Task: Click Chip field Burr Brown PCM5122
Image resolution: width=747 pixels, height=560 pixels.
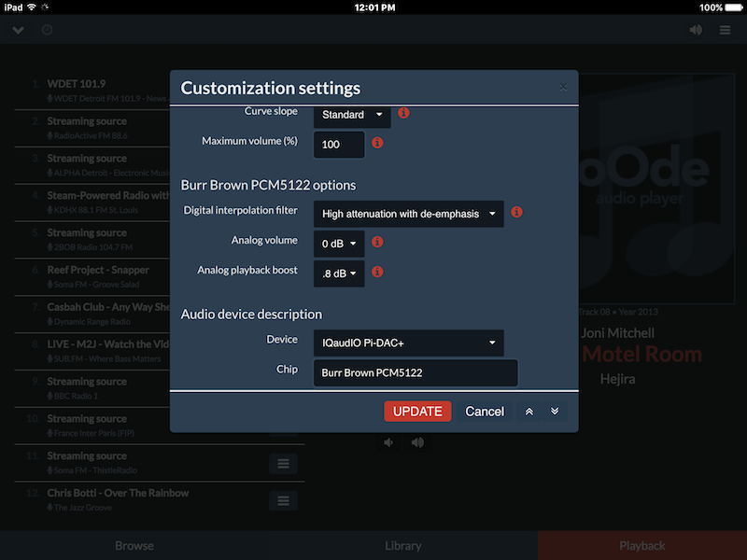Action: 416,372
